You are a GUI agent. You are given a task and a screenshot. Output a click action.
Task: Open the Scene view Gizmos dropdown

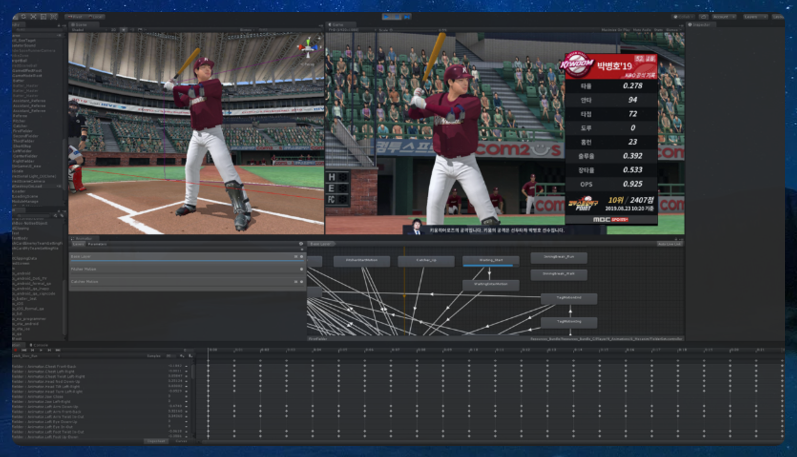(247, 29)
